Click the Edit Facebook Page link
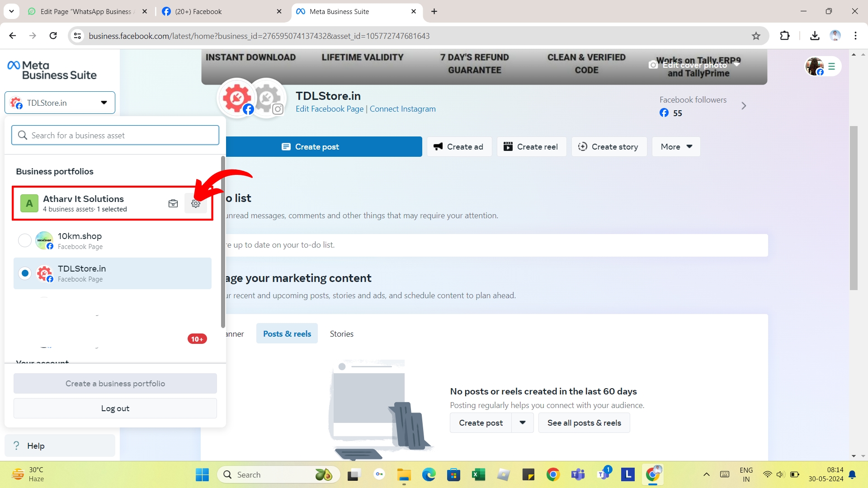868x488 pixels. click(x=330, y=108)
